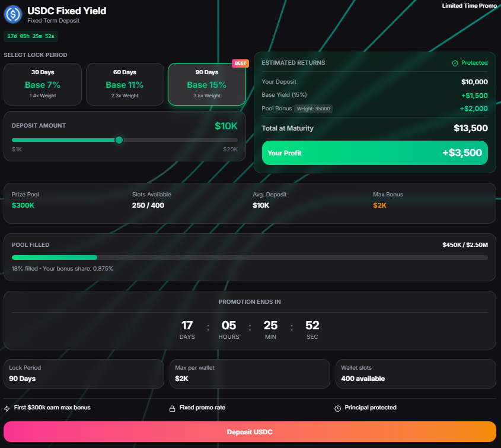The height and width of the screenshot is (448, 501).
Task: Click the $1K minimum slider label
Action: [x=17, y=150]
